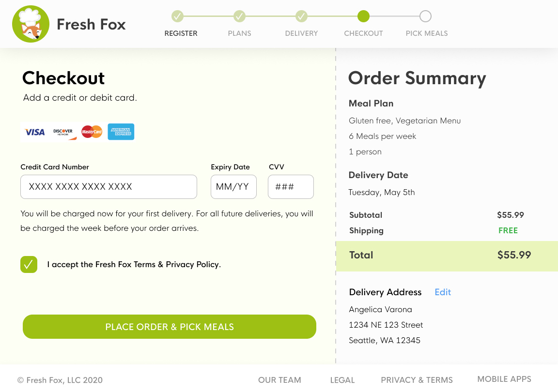The image size is (558, 392).
Task: Open Privacy & Terms footer link
Action: [x=417, y=380]
